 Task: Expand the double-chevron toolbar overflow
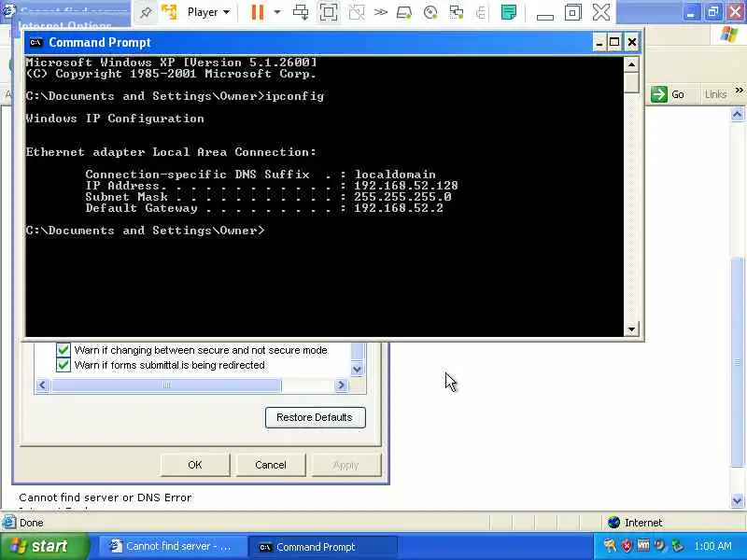pos(381,12)
